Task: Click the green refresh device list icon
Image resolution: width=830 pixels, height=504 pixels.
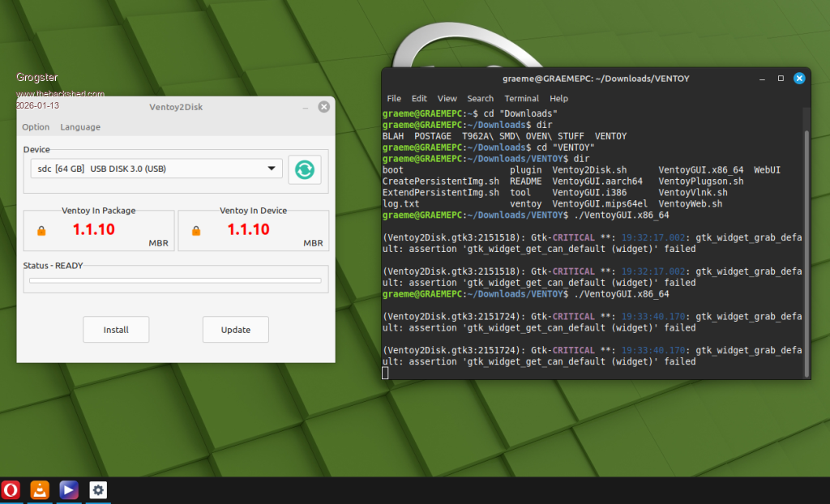Action: click(x=305, y=169)
